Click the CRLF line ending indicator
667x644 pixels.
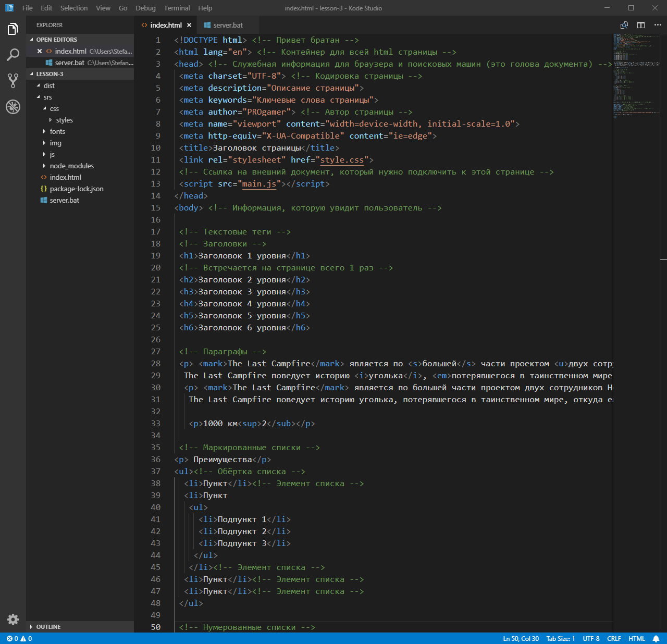coord(614,638)
